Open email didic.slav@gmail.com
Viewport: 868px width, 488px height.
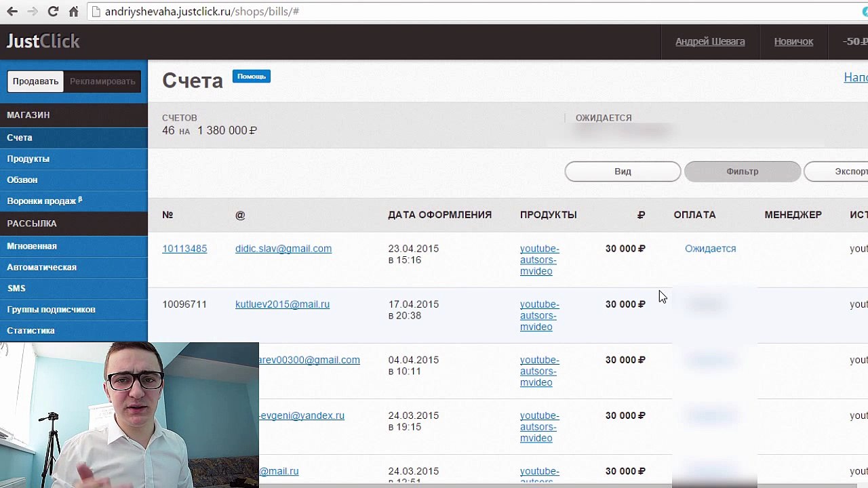click(283, 249)
